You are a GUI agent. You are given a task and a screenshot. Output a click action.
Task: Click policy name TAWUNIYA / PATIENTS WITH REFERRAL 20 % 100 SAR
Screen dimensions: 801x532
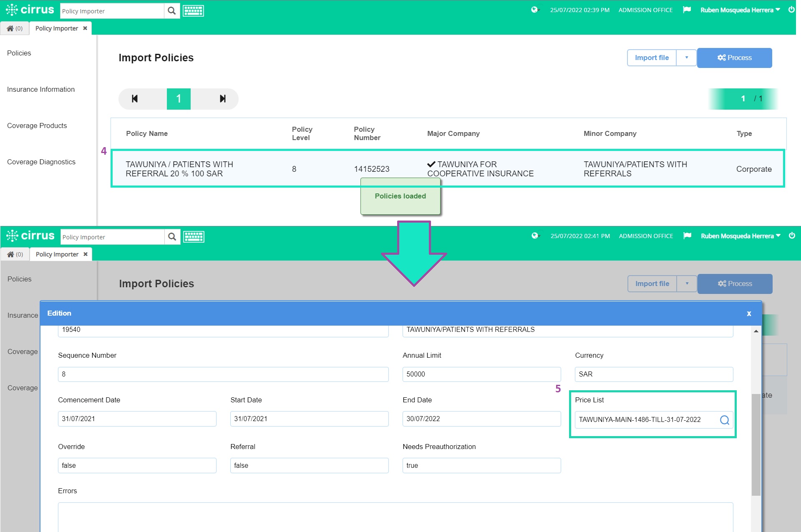[179, 169]
